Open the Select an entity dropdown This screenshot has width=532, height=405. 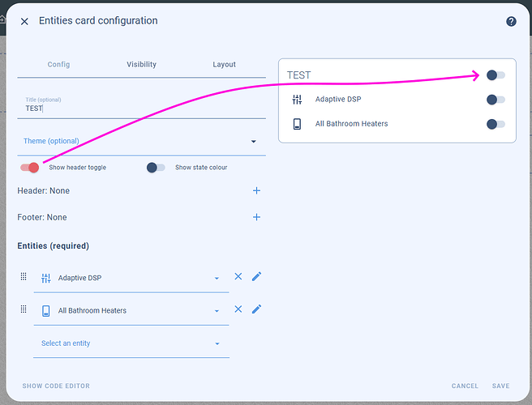point(131,343)
